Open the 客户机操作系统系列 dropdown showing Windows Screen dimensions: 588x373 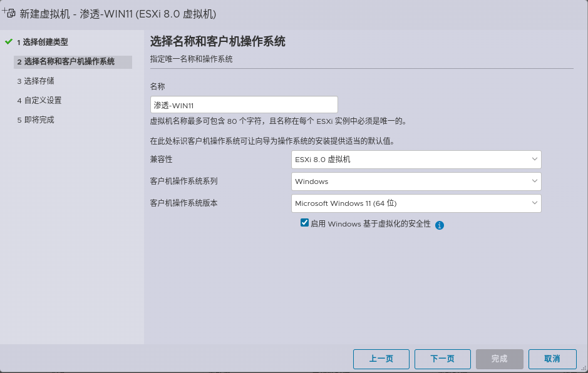coord(416,181)
